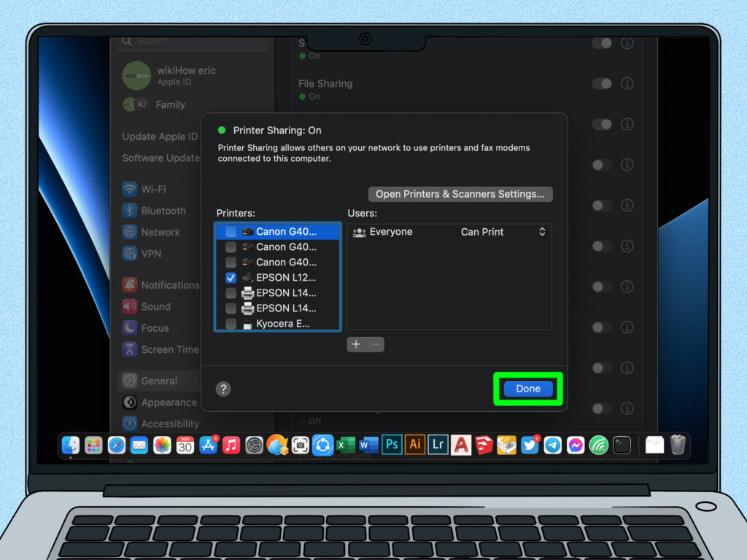
Task: Open Lightroom in the dock
Action: (438, 444)
